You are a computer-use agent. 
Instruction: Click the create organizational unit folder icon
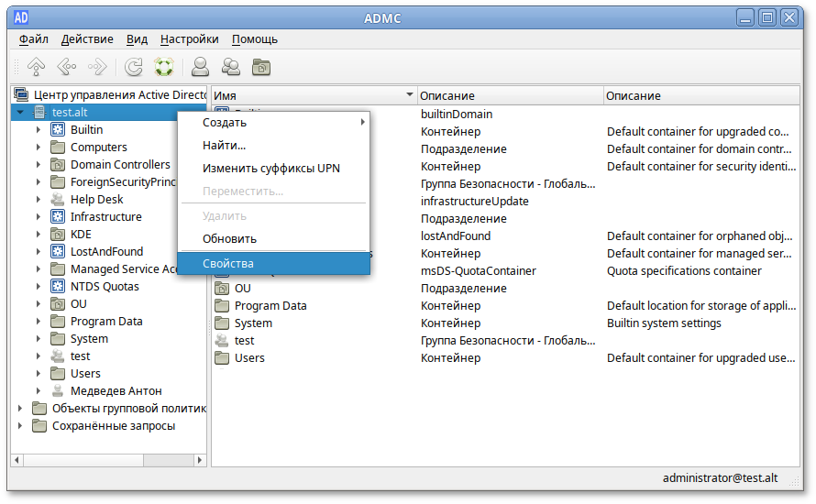pos(261,67)
